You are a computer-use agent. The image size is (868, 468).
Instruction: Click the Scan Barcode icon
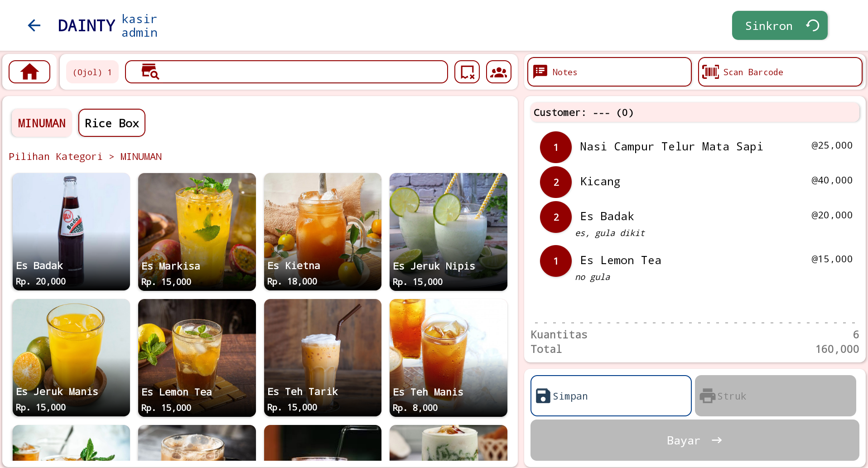[710, 72]
